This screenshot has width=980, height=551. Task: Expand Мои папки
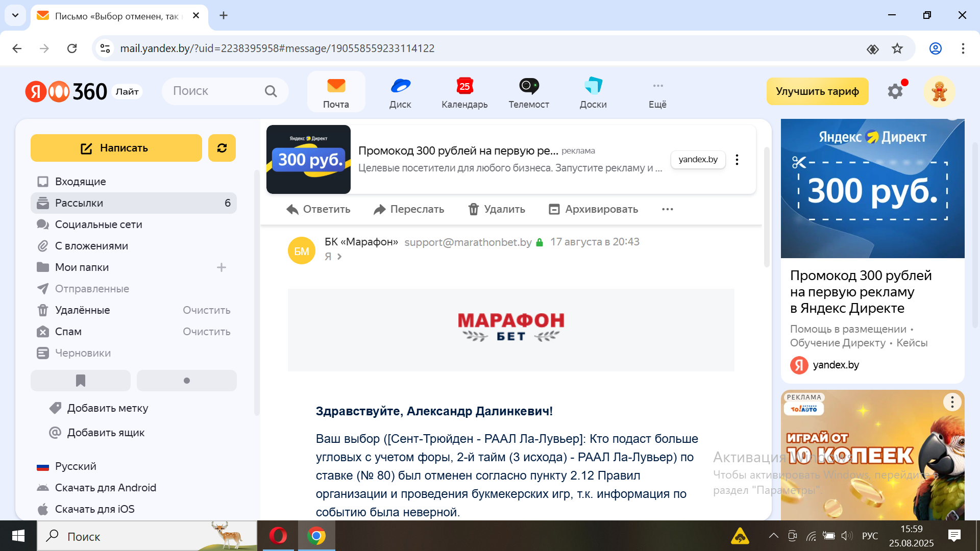point(82,267)
